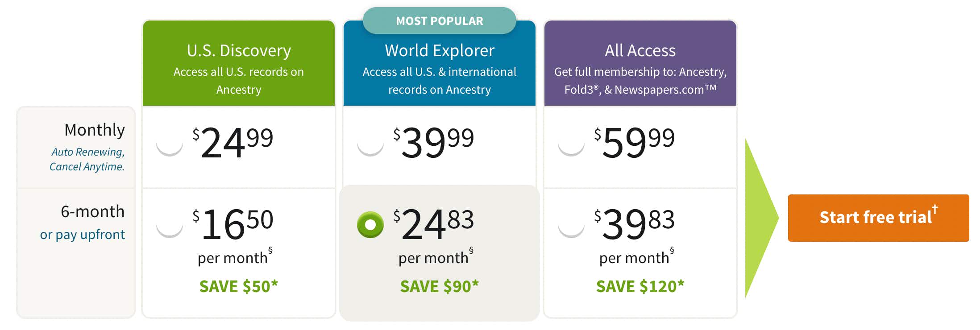Open the "or pay upfront" link
Viewport: 980px width, 330px height.
82,235
